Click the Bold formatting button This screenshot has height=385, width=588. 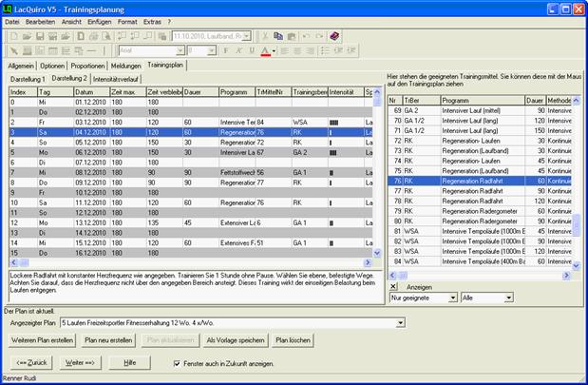pos(226,49)
